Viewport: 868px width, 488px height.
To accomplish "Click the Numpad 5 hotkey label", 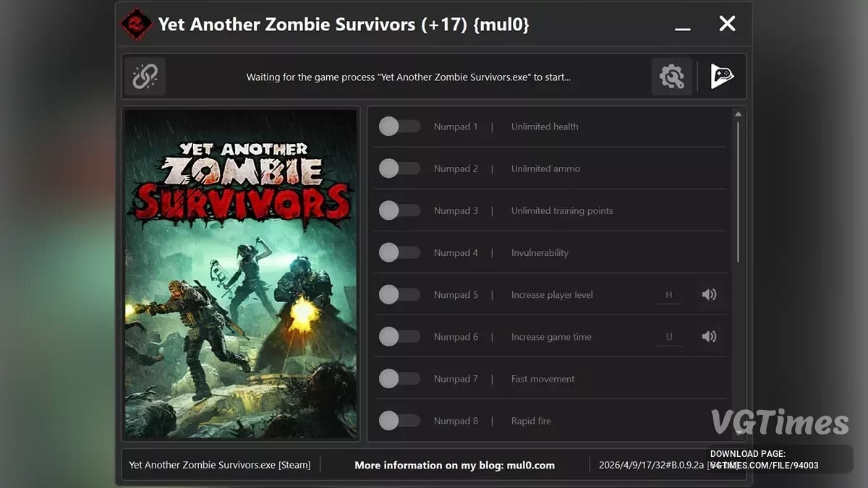I will click(x=456, y=294).
